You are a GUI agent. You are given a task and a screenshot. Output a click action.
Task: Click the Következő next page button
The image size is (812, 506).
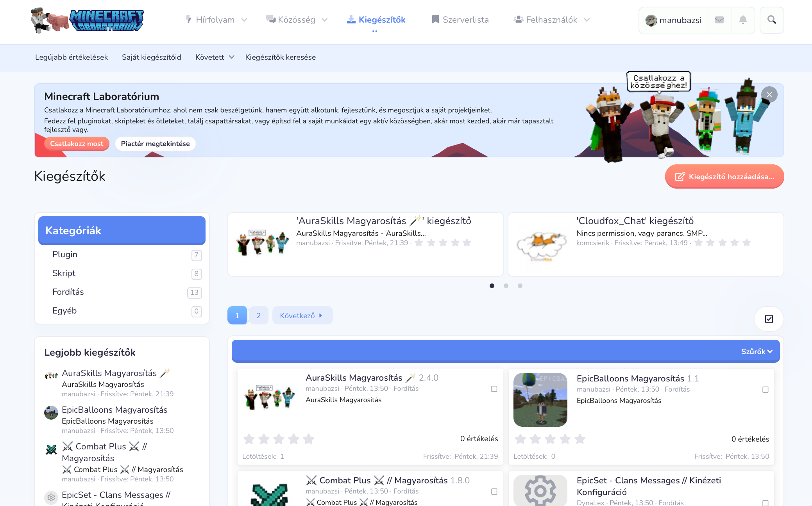point(302,315)
